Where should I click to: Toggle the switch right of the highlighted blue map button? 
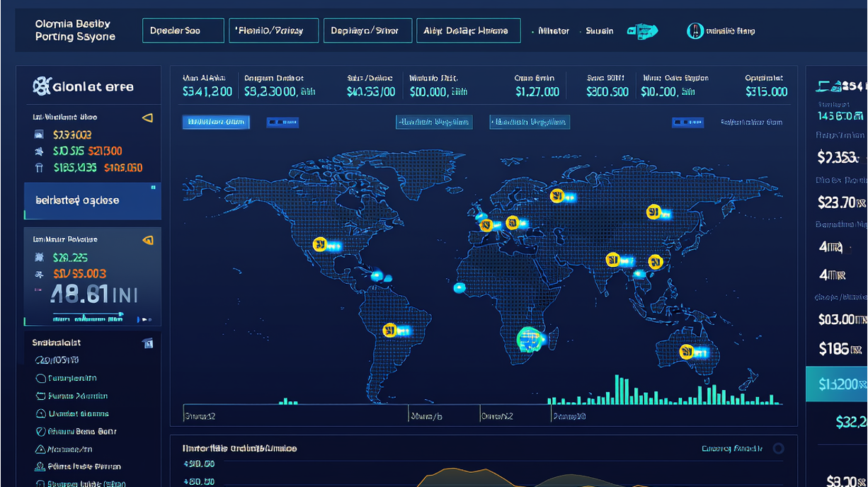click(282, 122)
